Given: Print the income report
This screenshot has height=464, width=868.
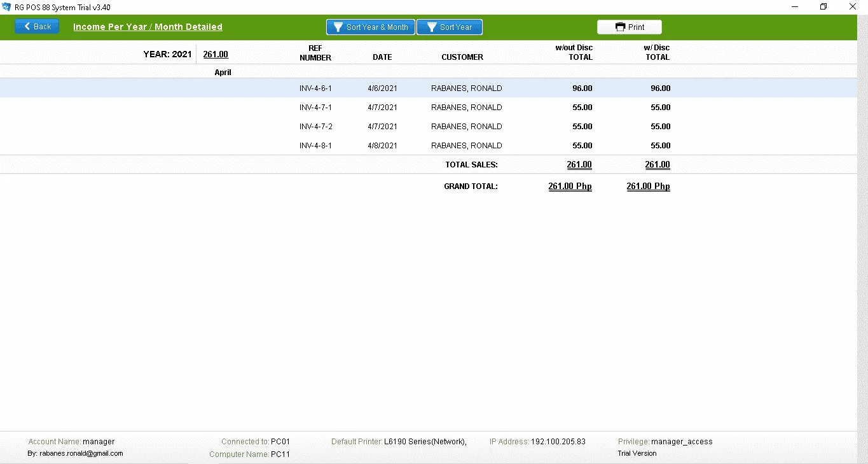Looking at the screenshot, I should 630,27.
